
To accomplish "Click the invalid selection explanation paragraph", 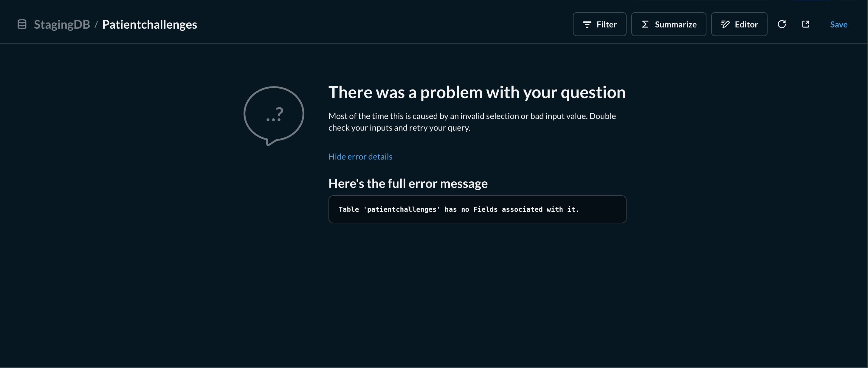I will 472,122.
